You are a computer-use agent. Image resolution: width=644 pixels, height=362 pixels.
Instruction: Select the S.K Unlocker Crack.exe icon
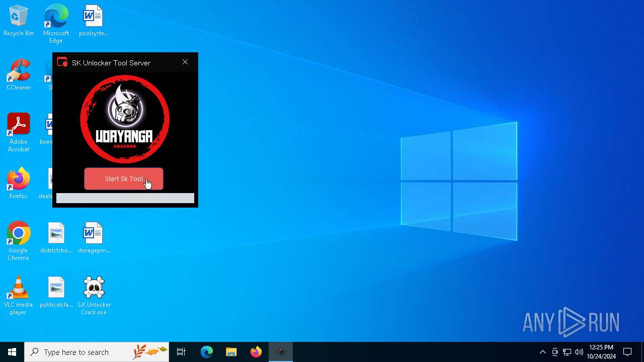coord(94,296)
